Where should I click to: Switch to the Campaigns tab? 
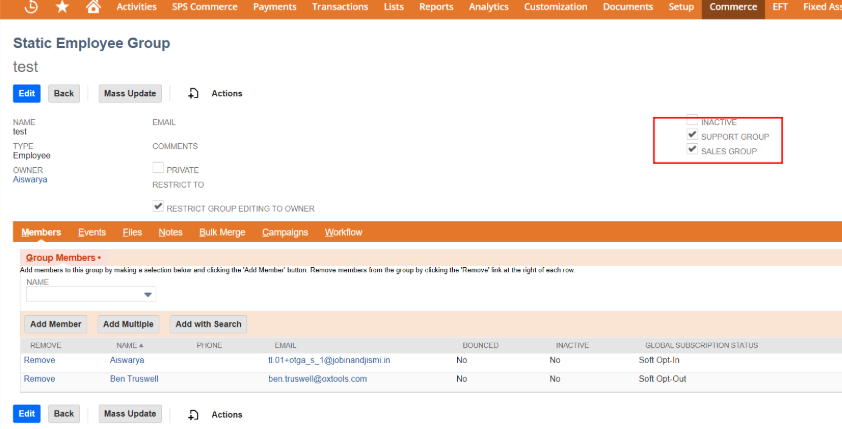[285, 232]
